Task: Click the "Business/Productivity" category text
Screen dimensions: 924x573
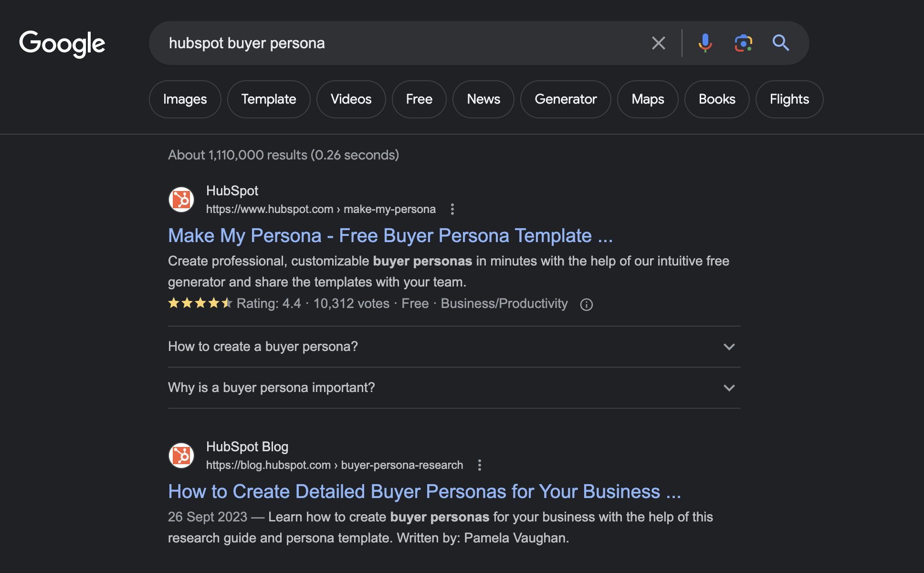Action: (504, 304)
